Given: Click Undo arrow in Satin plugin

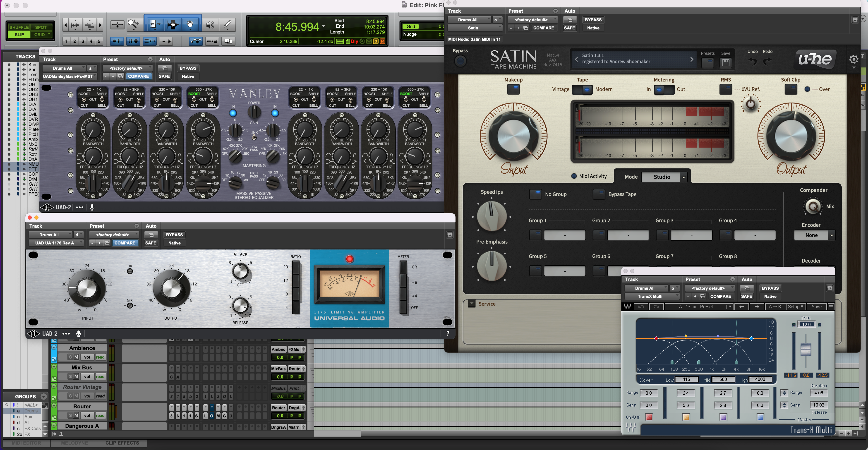Looking at the screenshot, I should [x=752, y=61].
